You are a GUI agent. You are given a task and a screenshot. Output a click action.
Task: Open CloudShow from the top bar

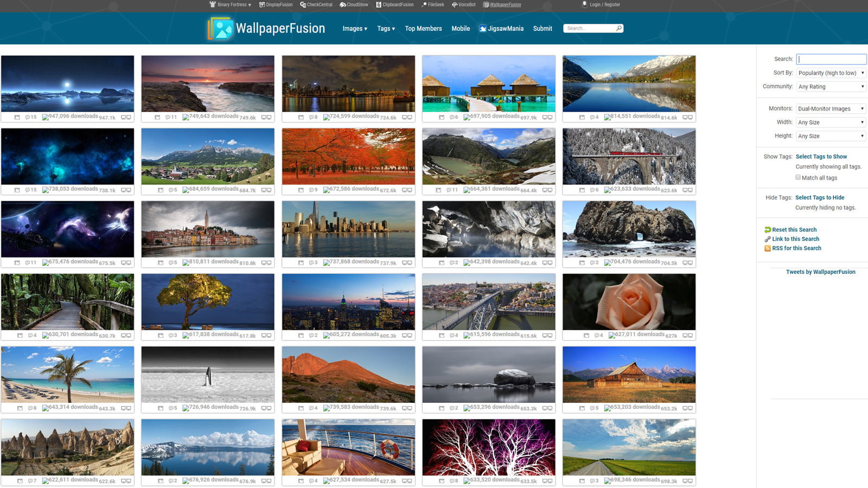(354, 5)
